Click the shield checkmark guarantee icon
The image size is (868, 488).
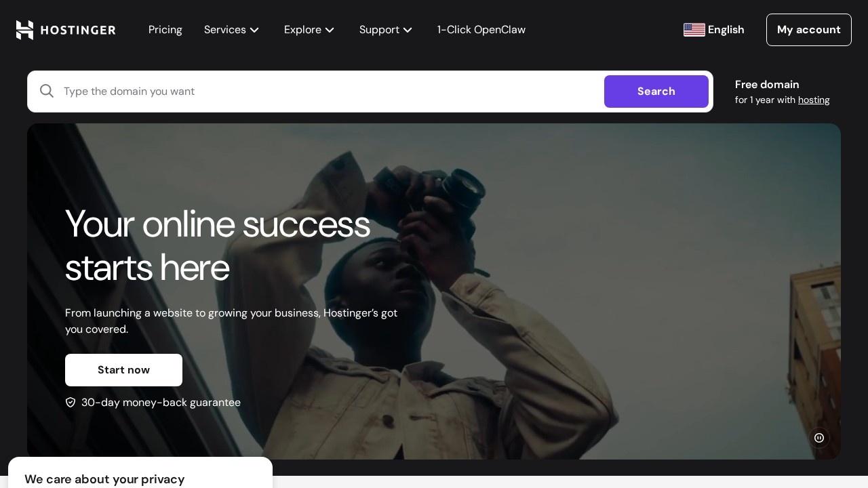[x=71, y=403]
